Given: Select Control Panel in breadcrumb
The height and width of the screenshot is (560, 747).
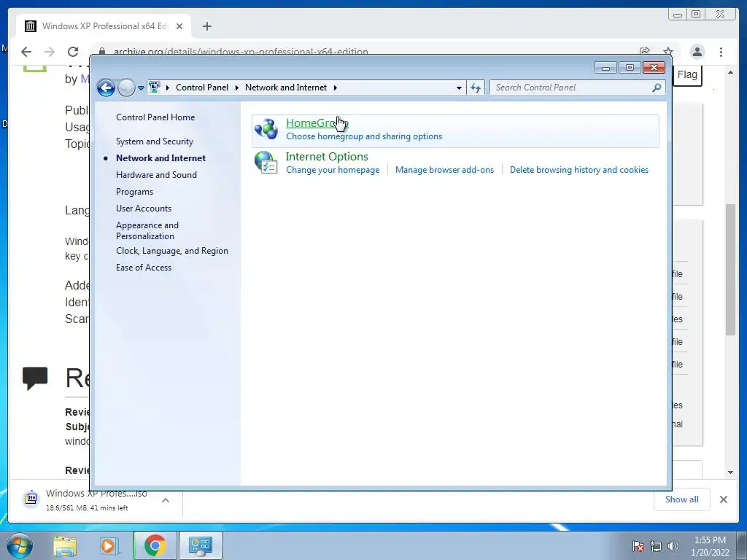Looking at the screenshot, I should click(202, 87).
